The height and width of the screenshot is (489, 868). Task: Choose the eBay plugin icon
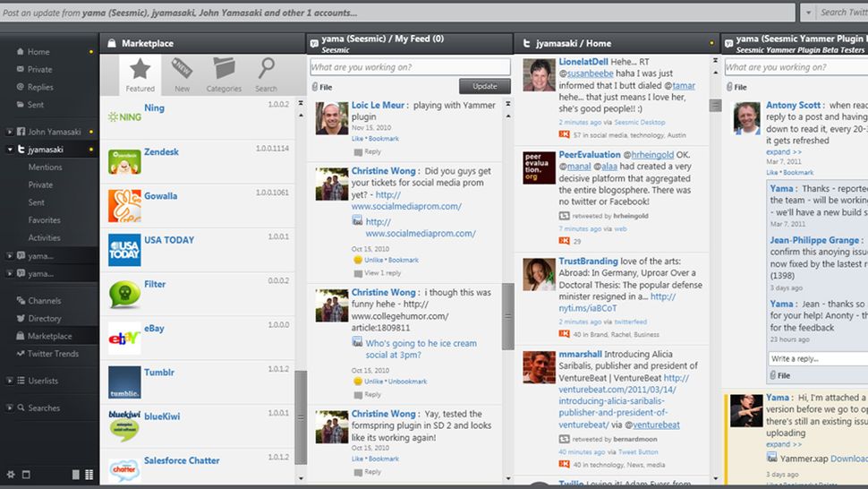tap(124, 338)
